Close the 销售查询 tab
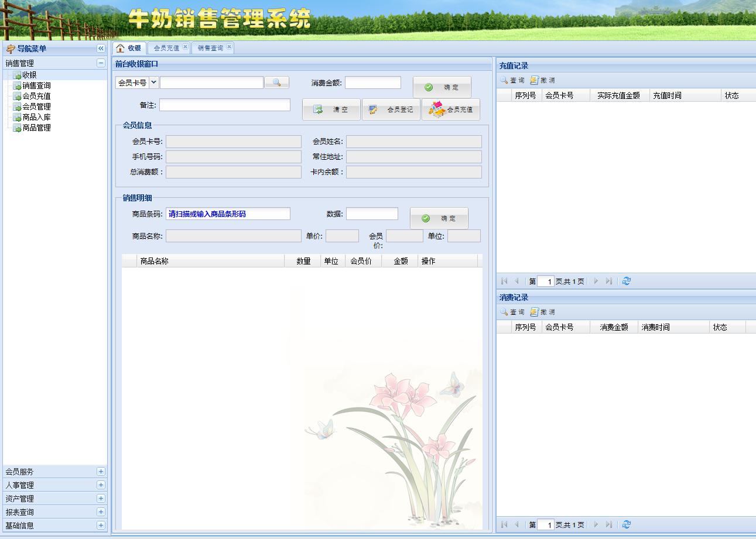Image resolution: width=756 pixels, height=539 pixels. tap(229, 47)
